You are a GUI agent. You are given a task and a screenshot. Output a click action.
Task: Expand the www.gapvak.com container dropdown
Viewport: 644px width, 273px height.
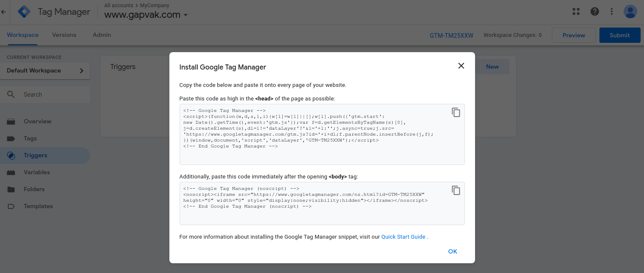186,15
